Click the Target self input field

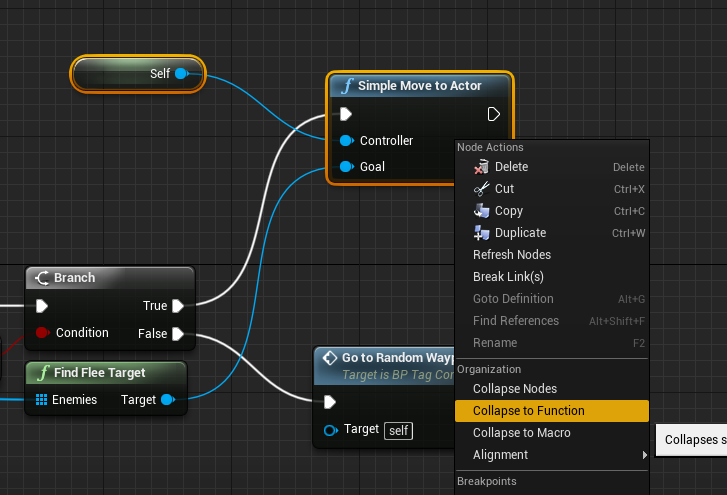point(398,430)
